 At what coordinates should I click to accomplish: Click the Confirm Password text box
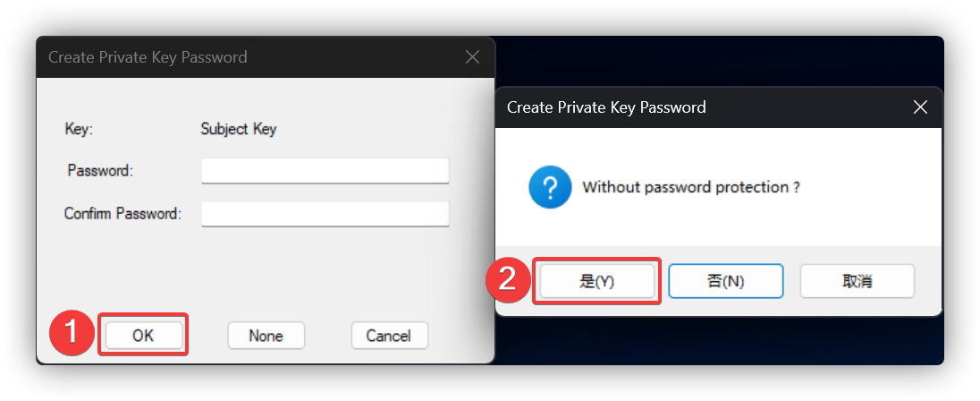coord(325,214)
